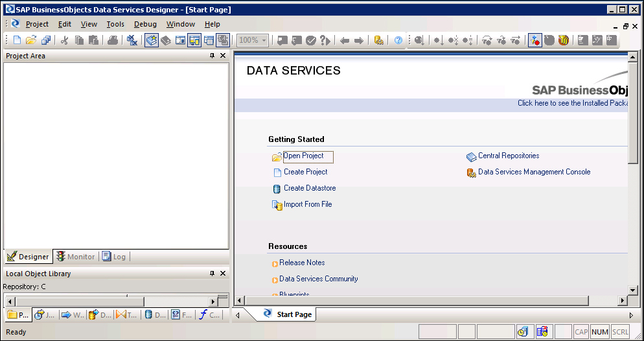644x341 pixels.
Task: Open the View menu
Action: [x=89, y=24]
